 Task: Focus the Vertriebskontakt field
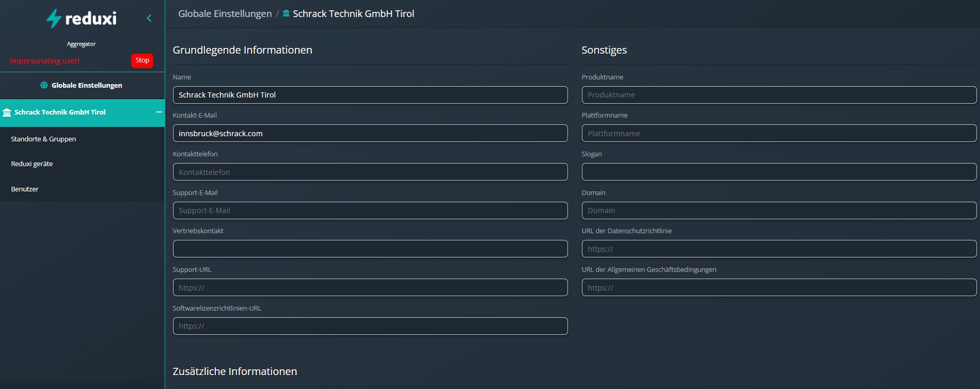click(x=370, y=249)
